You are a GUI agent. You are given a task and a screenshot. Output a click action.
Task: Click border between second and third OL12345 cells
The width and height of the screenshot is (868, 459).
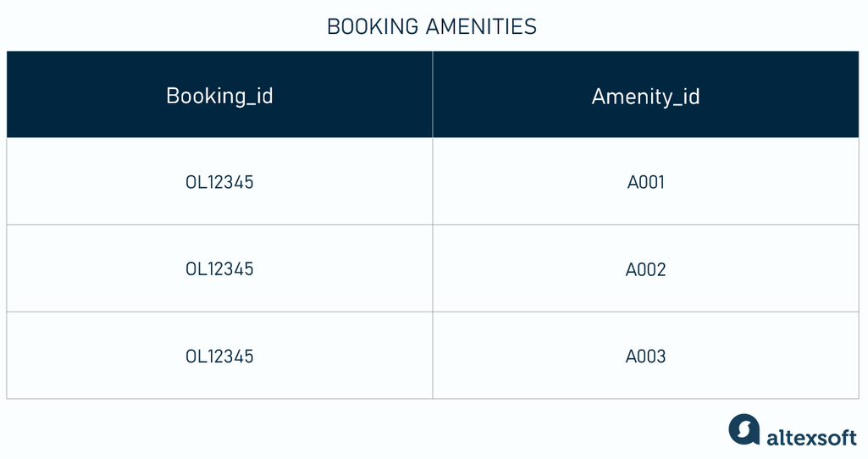(219, 312)
